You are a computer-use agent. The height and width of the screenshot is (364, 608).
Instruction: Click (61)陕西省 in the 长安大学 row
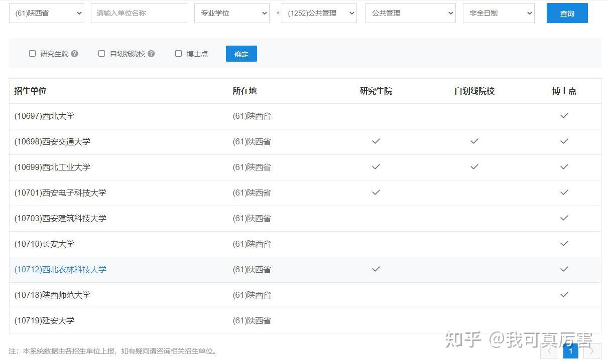[x=252, y=244]
